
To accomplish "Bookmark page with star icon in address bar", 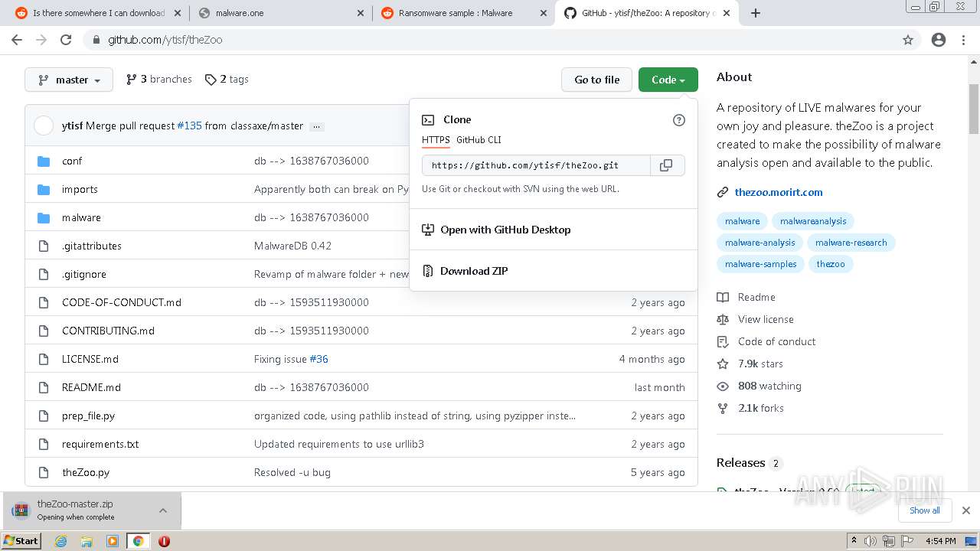I will (908, 40).
